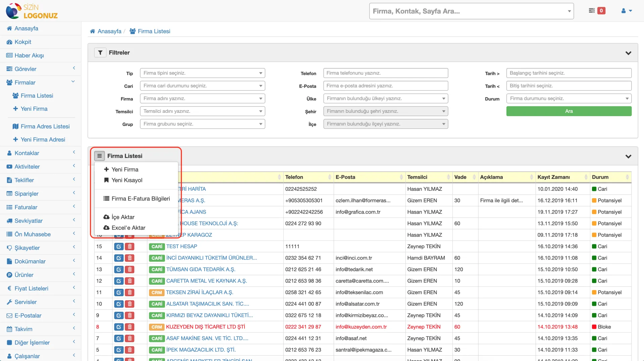Image resolution: width=644 pixels, height=361 pixels.
Task: Edit the ALSATAR TAŞIMACILIK row
Action: click(119, 304)
